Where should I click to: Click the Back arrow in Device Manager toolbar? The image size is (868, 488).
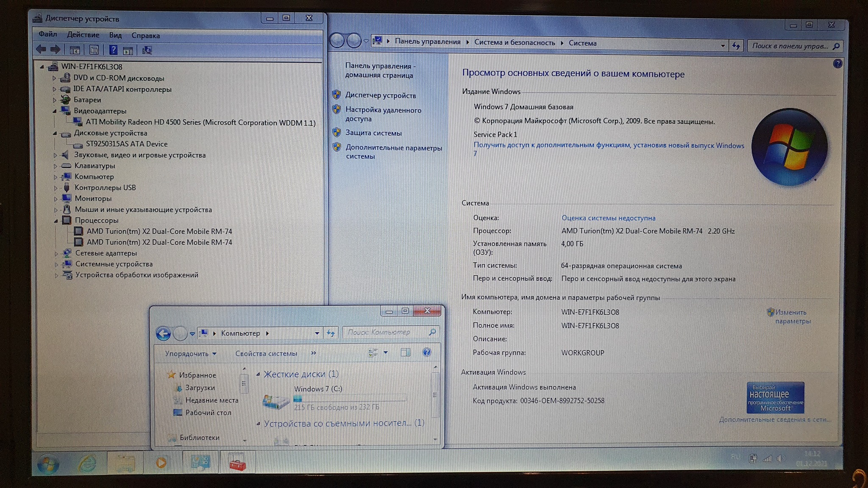(41, 49)
